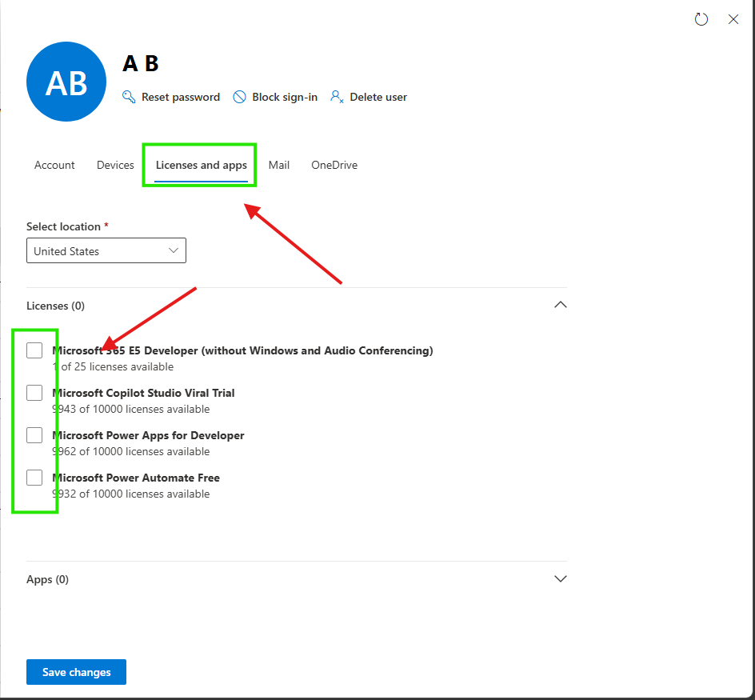The width and height of the screenshot is (755, 700).
Task: Click the Apps (0) section heading
Action: (48, 579)
